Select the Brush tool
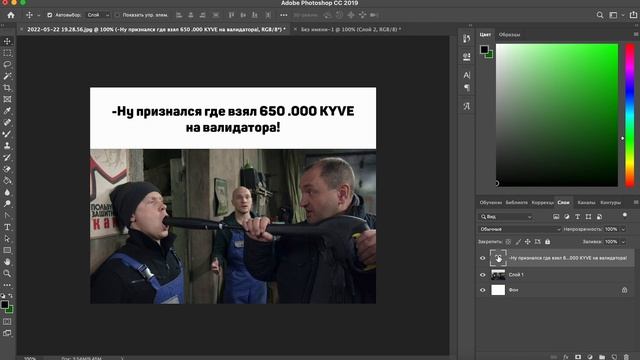This screenshot has height=360, width=640. point(7,134)
